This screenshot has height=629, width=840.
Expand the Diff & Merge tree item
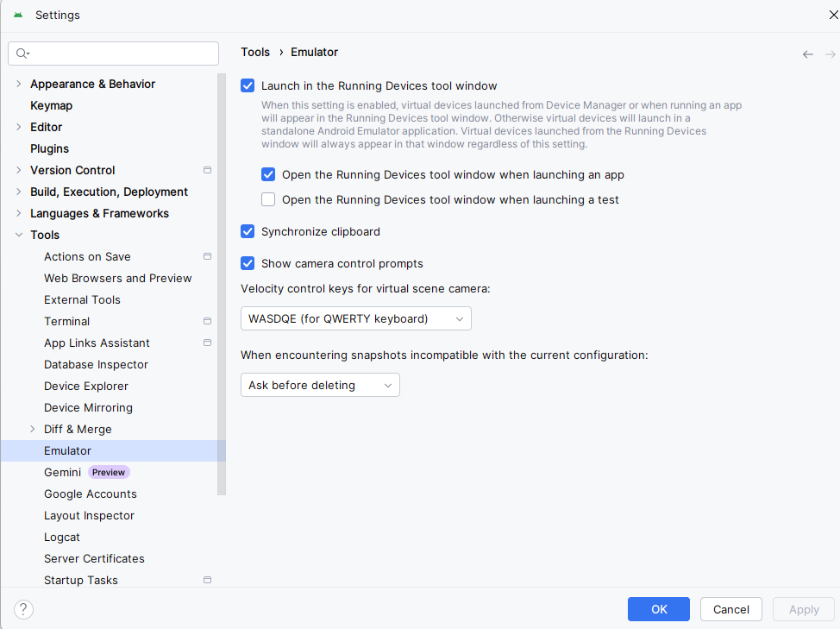(32, 429)
